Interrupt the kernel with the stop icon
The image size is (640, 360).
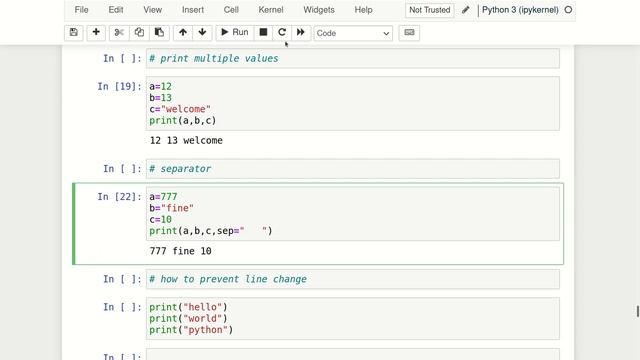[263, 33]
